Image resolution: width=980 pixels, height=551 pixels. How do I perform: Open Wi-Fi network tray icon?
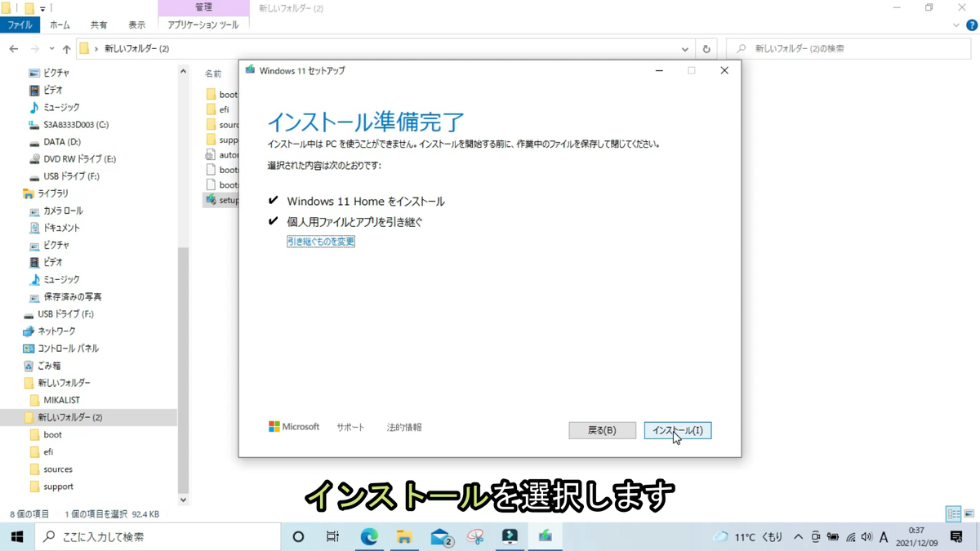pyautogui.click(x=850, y=537)
